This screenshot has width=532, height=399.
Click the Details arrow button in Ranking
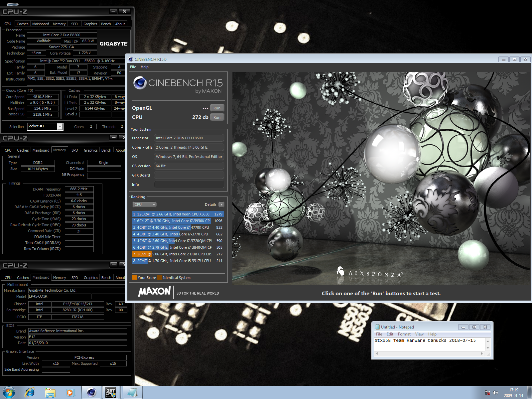click(x=221, y=204)
